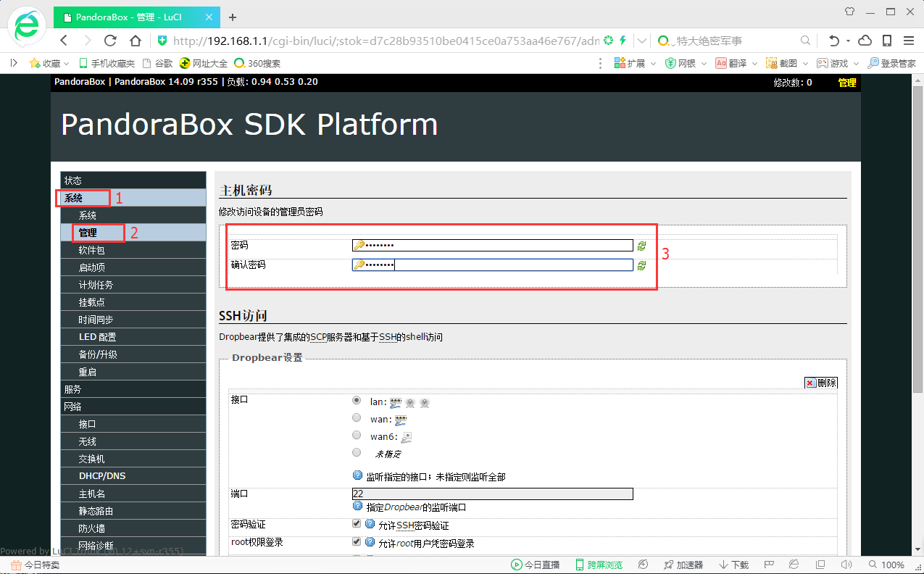This screenshot has height=574, width=924.
Task: Click the 跨屏浏览 phone icon
Action: (x=580, y=565)
